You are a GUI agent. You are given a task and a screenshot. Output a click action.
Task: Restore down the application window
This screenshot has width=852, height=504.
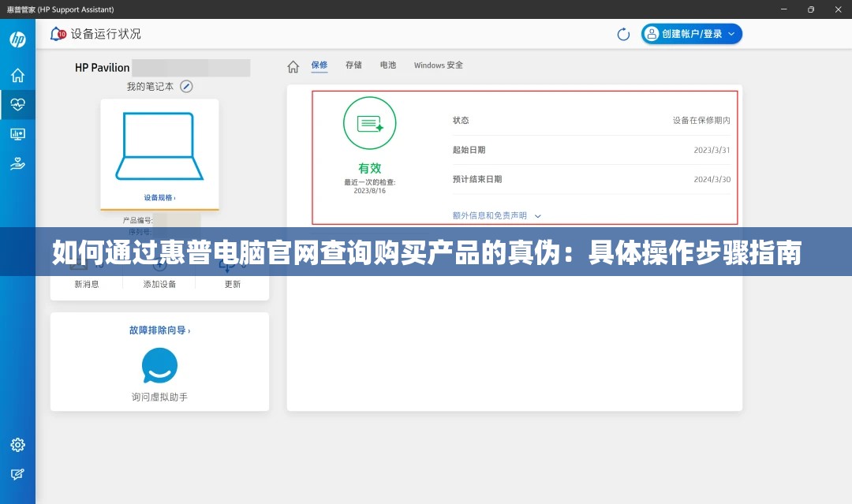(811, 9)
